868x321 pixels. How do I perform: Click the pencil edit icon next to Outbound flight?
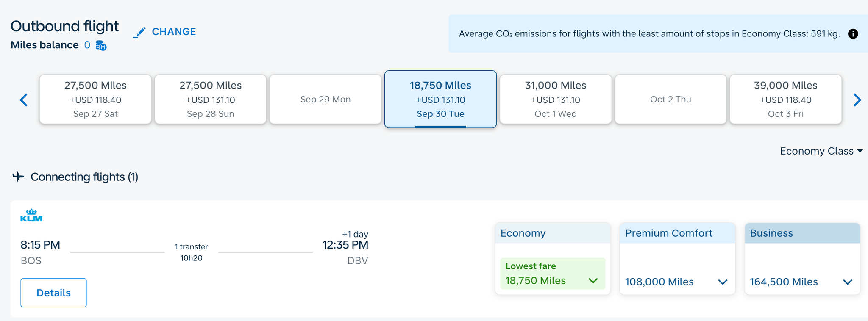pos(140,31)
